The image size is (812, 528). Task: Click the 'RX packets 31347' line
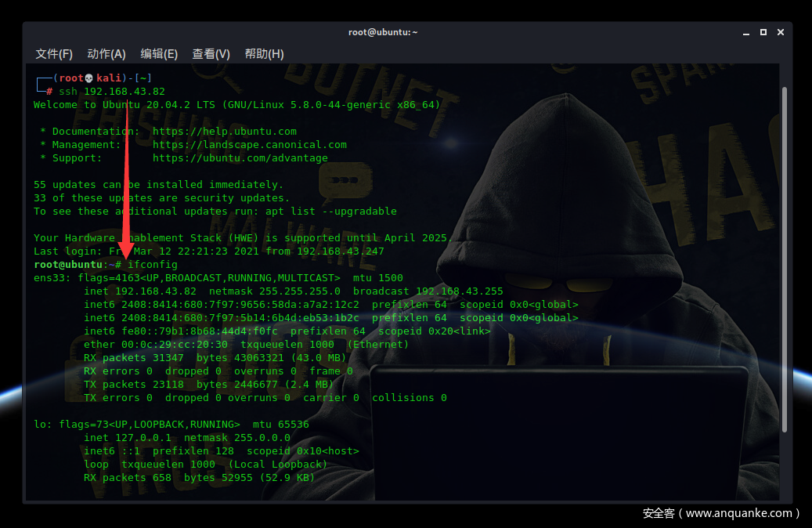[215, 358]
